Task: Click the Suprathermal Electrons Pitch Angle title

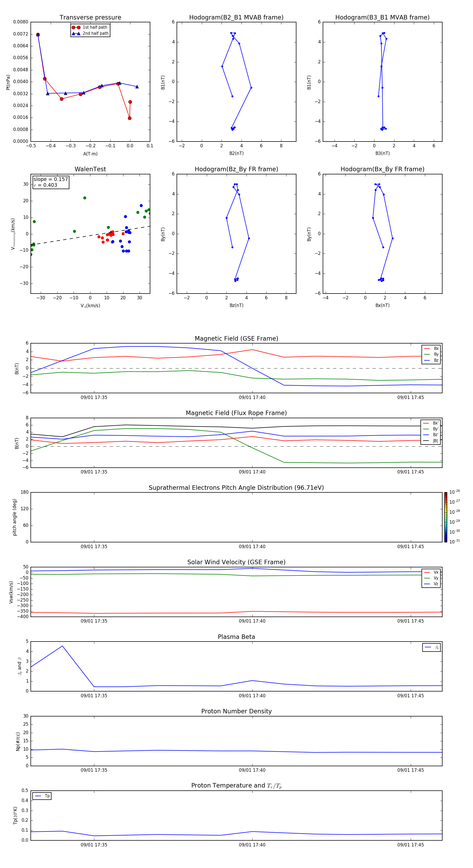Action: (x=236, y=488)
